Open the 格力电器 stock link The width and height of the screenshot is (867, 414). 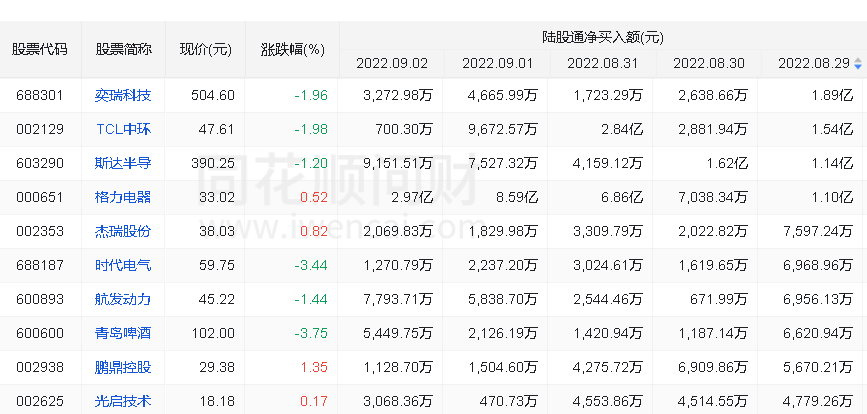(x=123, y=197)
